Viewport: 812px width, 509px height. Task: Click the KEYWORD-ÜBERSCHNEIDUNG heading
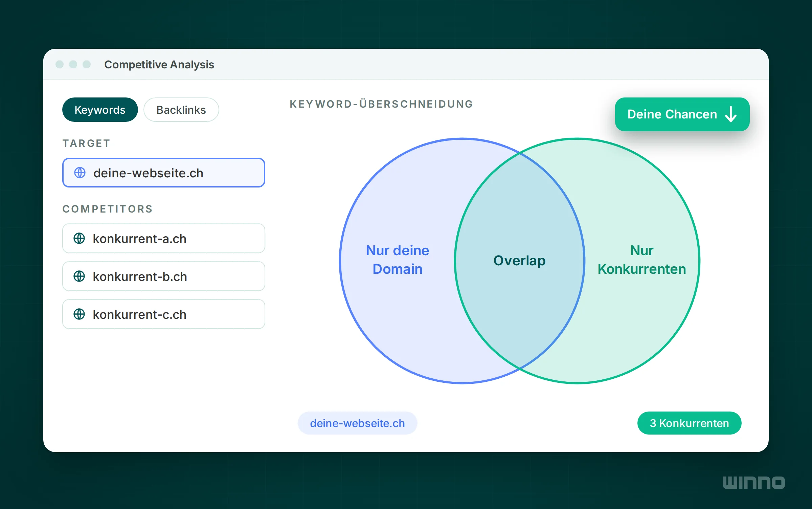pos(381,104)
